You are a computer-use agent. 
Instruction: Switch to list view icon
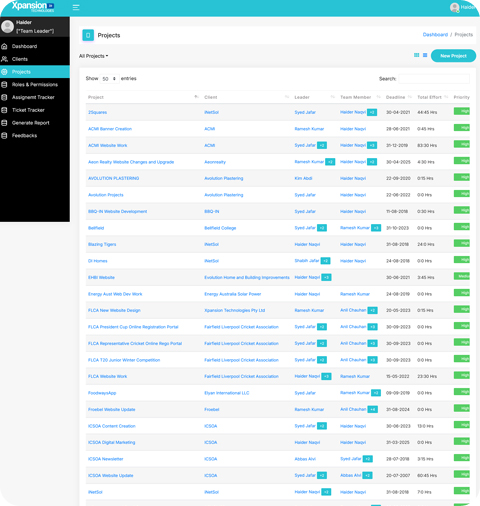425,55
